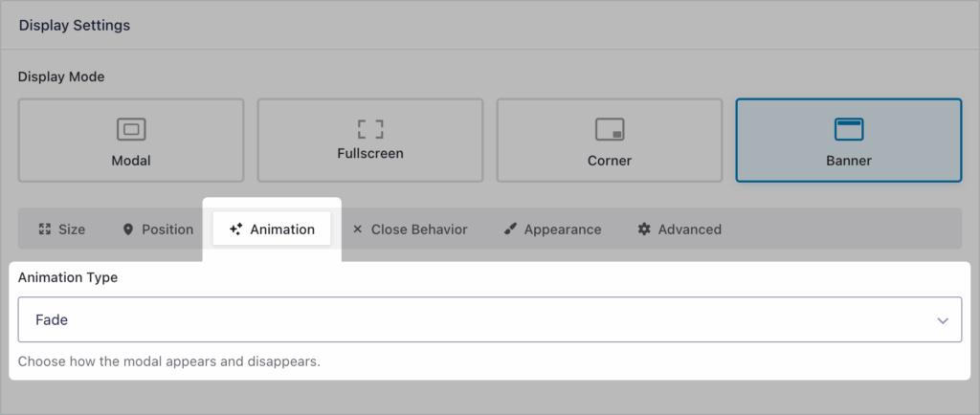This screenshot has height=415, width=980.
Task: Click the chevron arrow in the Animation Type field
Action: pyautogui.click(x=943, y=320)
